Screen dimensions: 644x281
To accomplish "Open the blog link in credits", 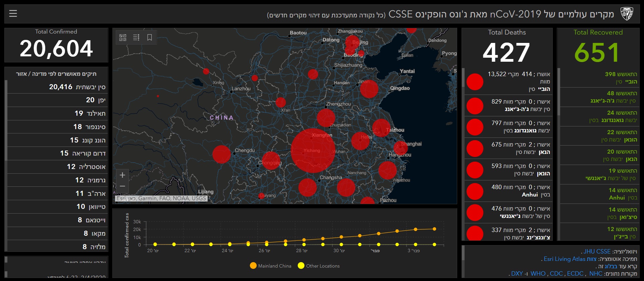I will click(611, 266).
